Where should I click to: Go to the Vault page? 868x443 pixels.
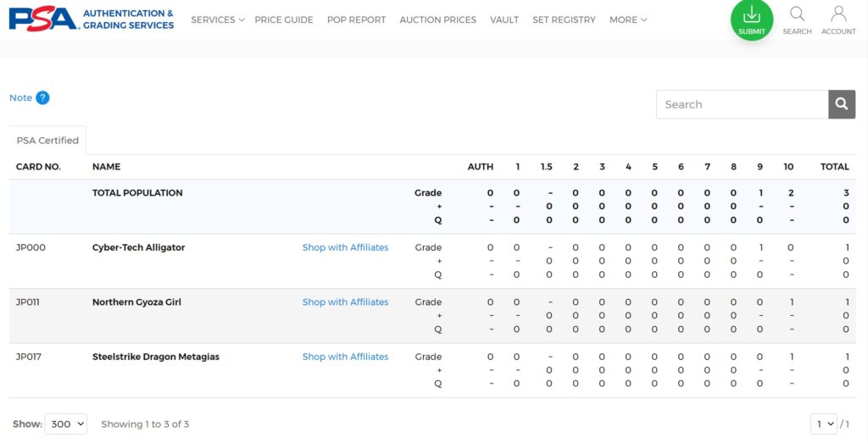pyautogui.click(x=504, y=20)
